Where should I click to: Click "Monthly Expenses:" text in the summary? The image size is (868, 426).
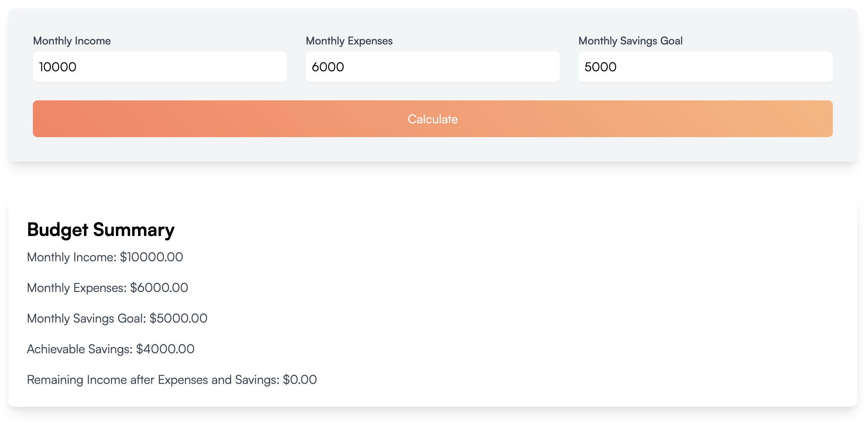click(x=77, y=288)
